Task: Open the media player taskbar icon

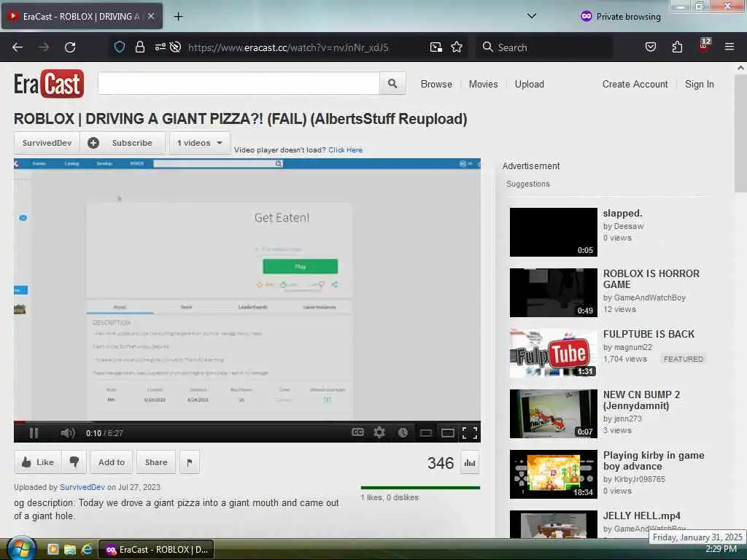Action: 53,550
